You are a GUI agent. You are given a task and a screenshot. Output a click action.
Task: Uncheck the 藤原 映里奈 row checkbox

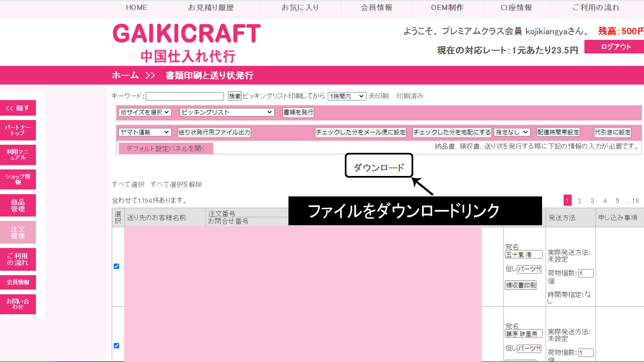[x=116, y=346]
